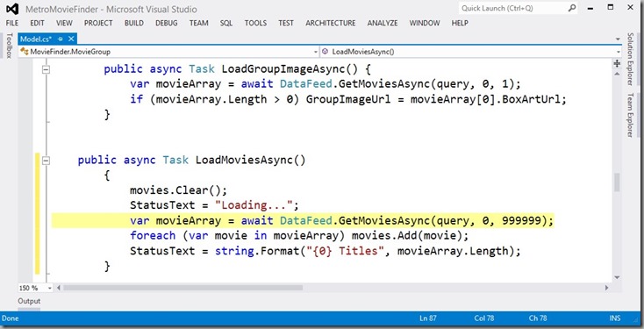Click inside the Quick Launch search field
The width and height of the screenshot is (644, 329).
(513, 8)
